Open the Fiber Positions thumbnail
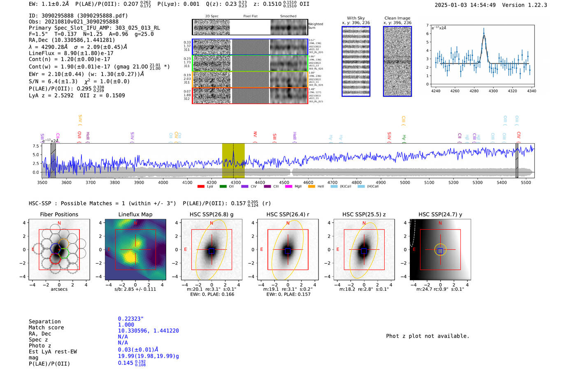The width and height of the screenshot is (576, 392). (x=59, y=250)
